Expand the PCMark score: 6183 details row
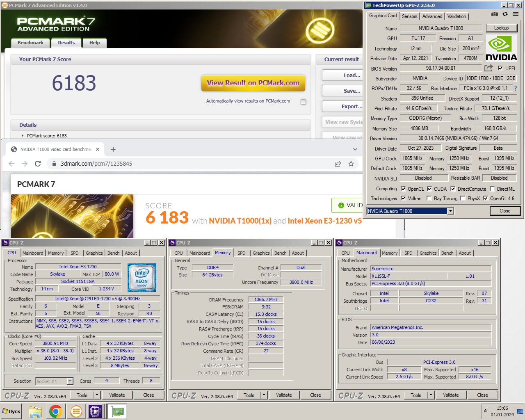Viewport: 525px width, 420px height. pos(23,136)
